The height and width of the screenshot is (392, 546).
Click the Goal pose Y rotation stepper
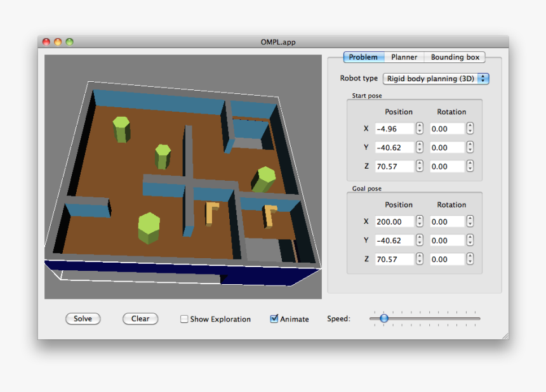(470, 240)
